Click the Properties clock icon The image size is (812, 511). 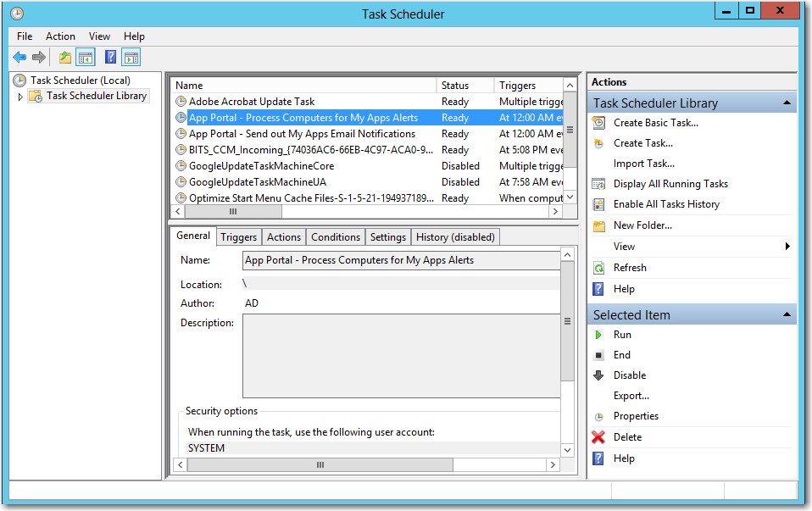coord(598,417)
